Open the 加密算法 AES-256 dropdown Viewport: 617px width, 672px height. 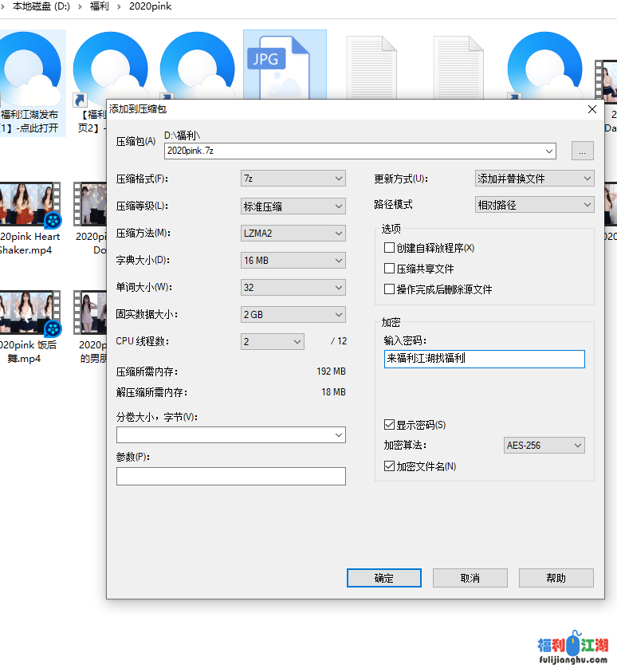(x=544, y=446)
